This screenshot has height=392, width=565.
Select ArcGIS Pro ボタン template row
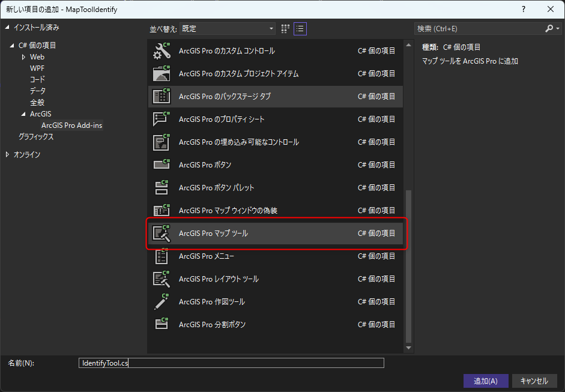point(276,164)
